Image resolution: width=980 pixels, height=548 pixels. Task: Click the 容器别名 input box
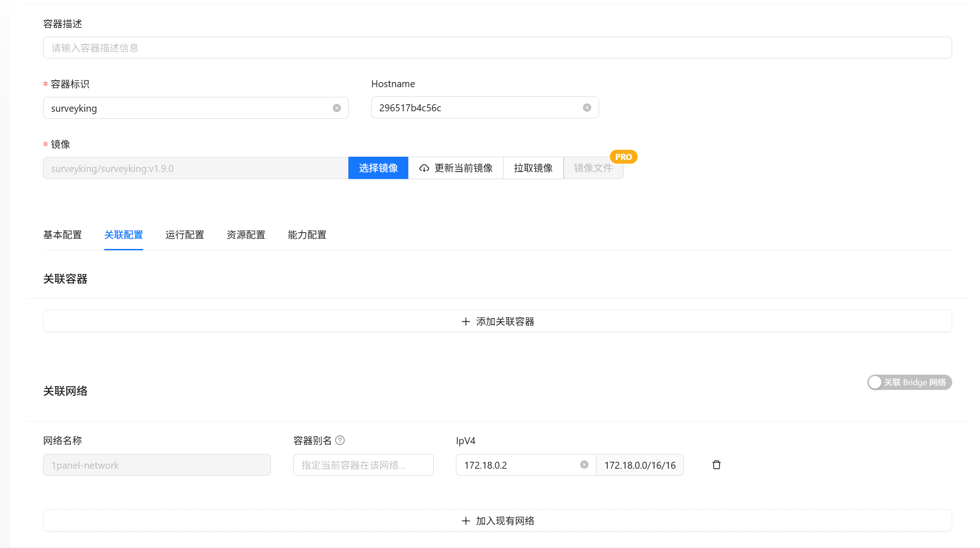[x=363, y=465]
